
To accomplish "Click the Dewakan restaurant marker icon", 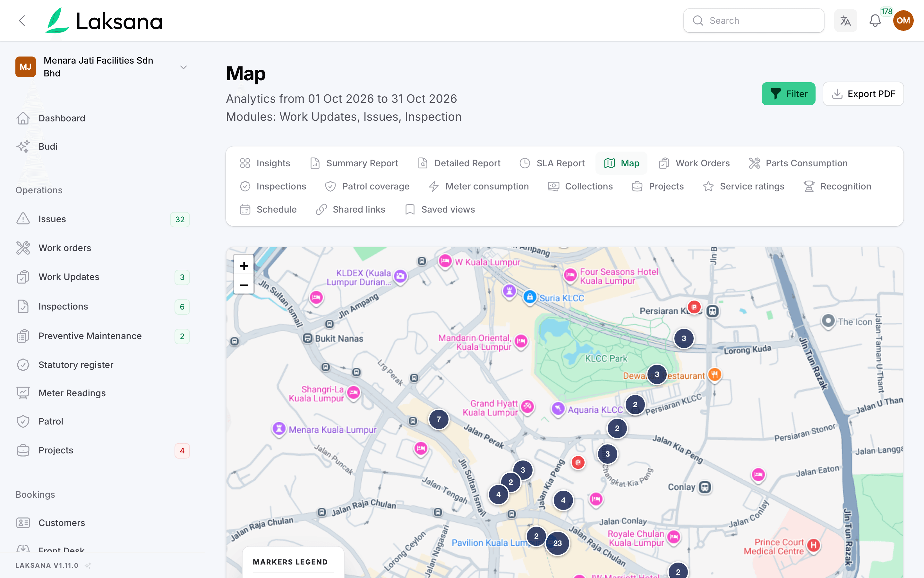I will [x=714, y=375].
